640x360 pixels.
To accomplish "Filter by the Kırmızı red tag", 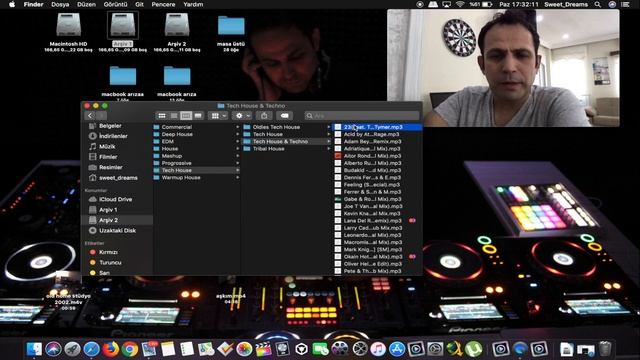I will [x=104, y=252].
